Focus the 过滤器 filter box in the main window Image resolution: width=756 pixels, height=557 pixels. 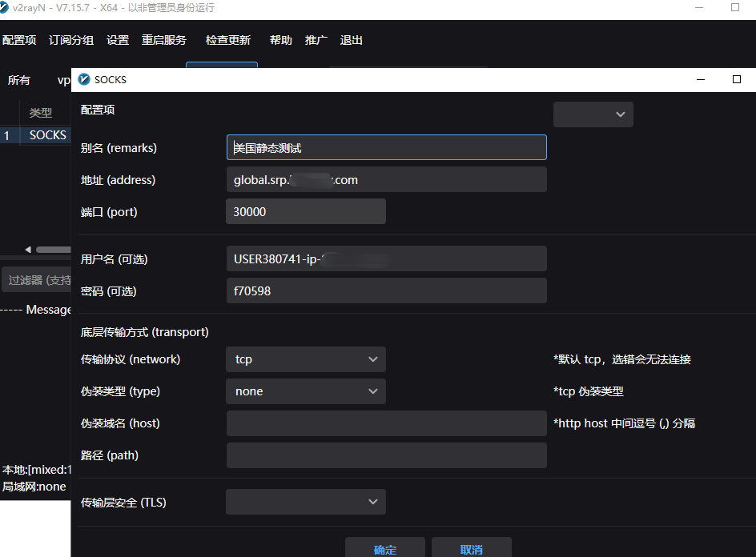tap(37, 280)
